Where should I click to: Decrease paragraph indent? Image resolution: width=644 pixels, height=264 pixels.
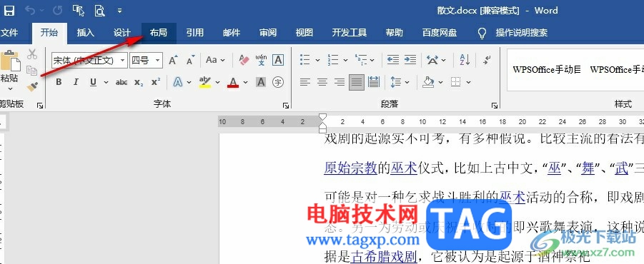coord(393,60)
